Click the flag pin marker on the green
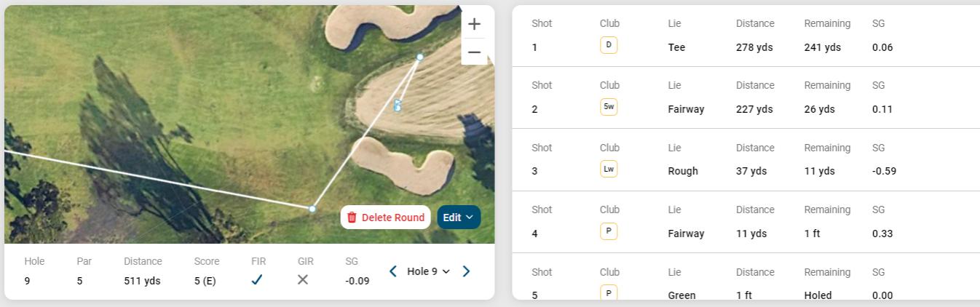This screenshot has height=307, width=980. (x=398, y=105)
